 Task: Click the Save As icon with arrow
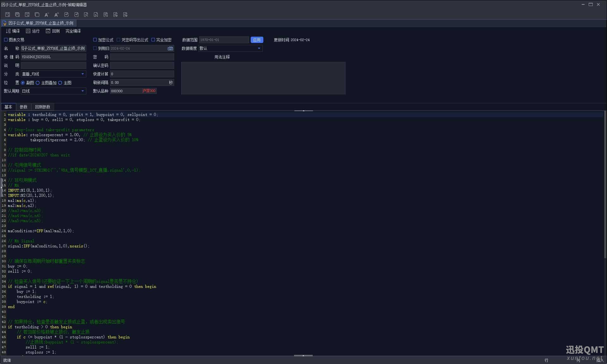(27, 15)
